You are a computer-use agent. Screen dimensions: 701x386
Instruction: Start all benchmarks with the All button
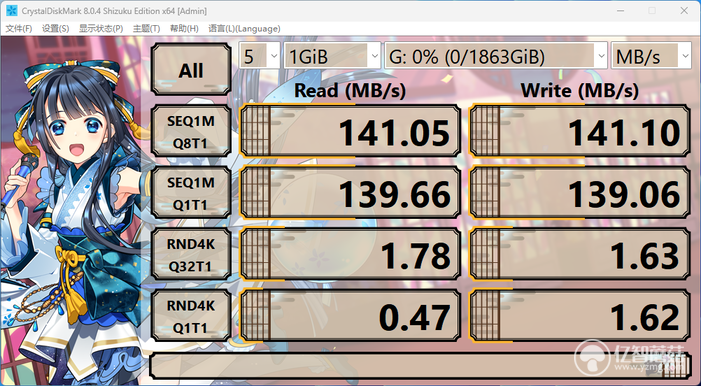point(191,69)
